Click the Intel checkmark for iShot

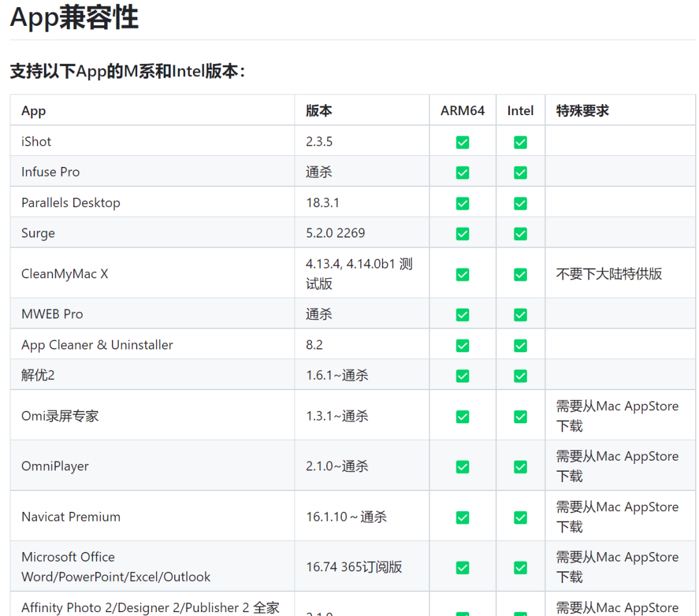tap(520, 142)
